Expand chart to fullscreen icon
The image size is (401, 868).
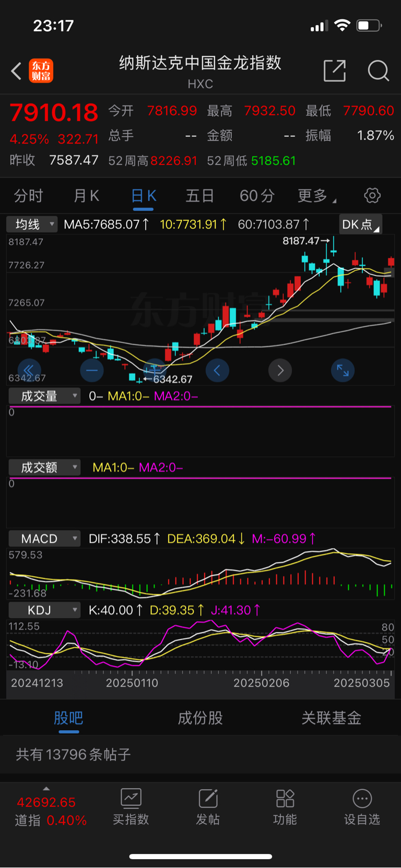tap(343, 371)
